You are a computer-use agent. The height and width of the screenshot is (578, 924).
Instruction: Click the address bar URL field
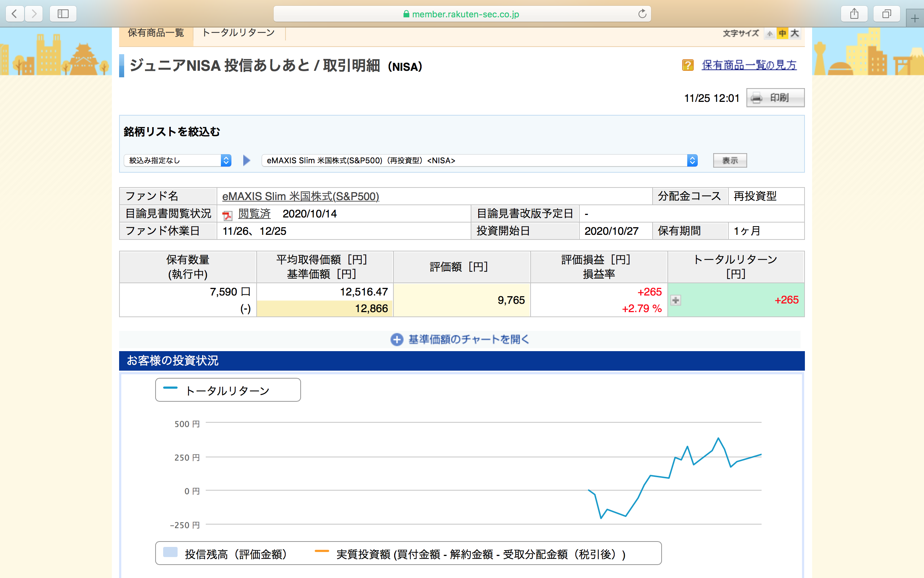462,14
